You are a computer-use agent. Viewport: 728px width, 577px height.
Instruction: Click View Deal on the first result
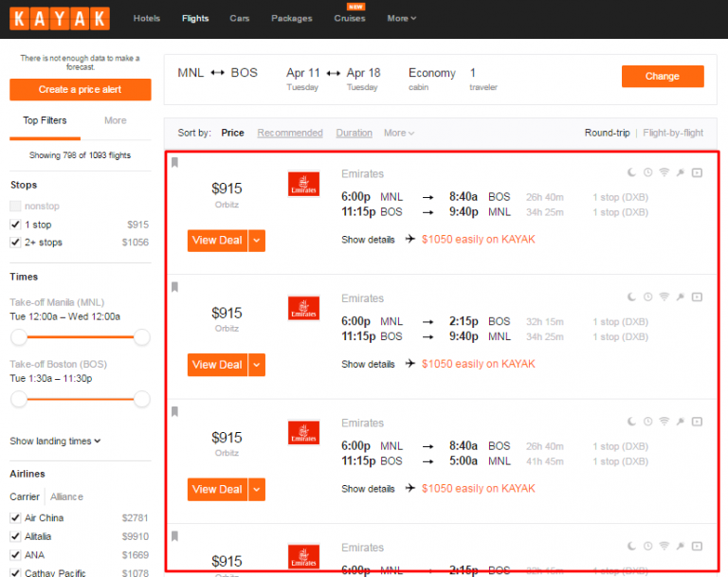coord(217,241)
